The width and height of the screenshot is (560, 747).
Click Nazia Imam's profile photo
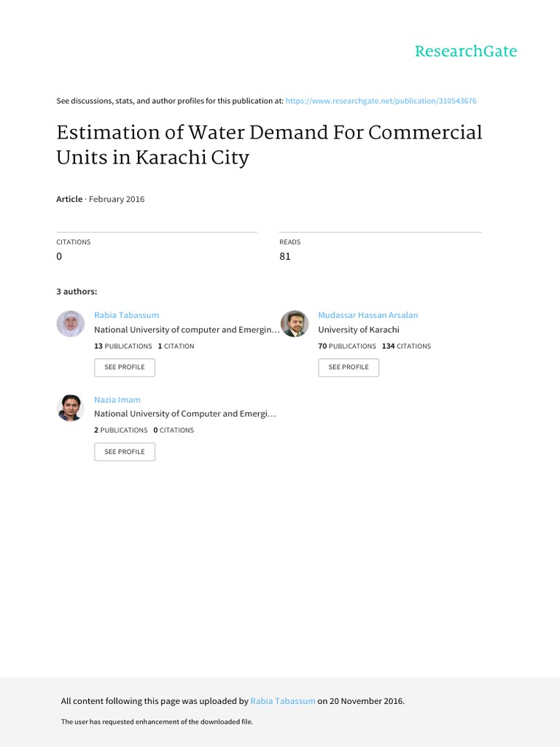(71, 408)
